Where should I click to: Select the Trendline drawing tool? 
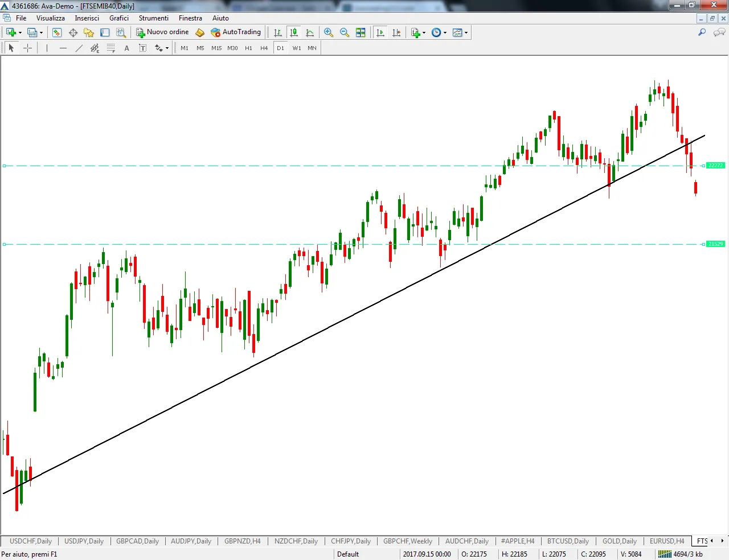tap(79, 48)
